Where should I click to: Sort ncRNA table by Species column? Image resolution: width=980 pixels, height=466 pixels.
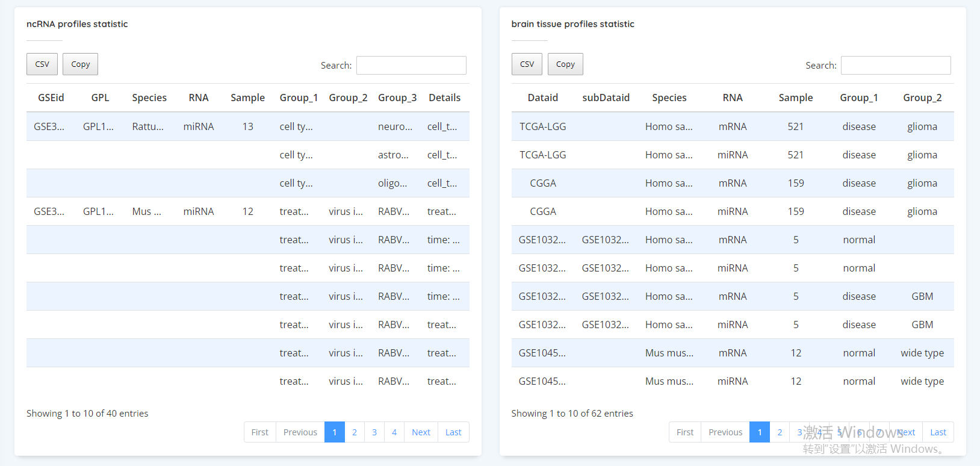point(149,98)
